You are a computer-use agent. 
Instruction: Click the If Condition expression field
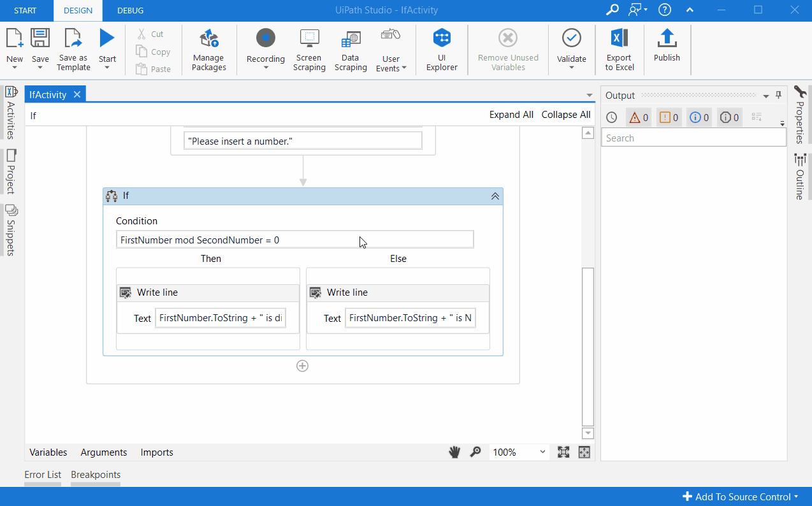coord(295,240)
